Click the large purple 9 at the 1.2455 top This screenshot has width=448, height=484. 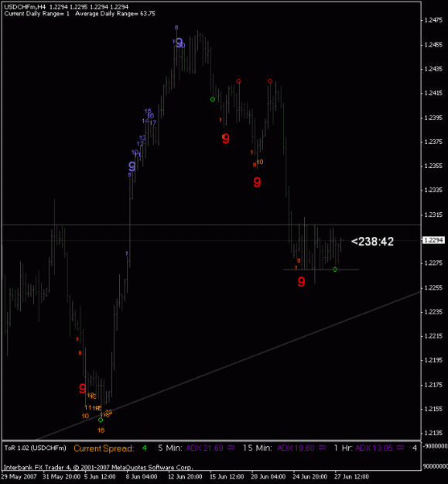click(x=180, y=43)
